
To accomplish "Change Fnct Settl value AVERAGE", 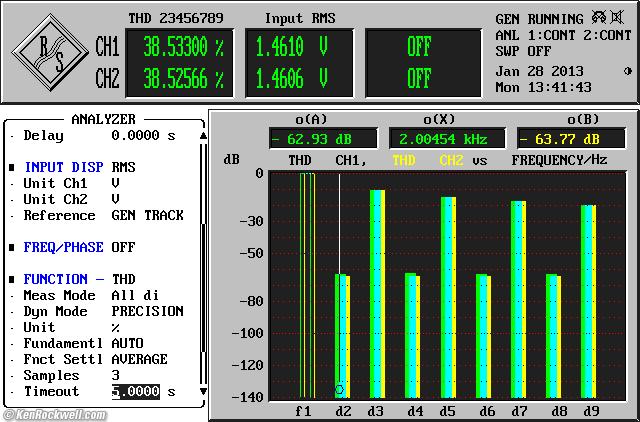I will (140, 359).
